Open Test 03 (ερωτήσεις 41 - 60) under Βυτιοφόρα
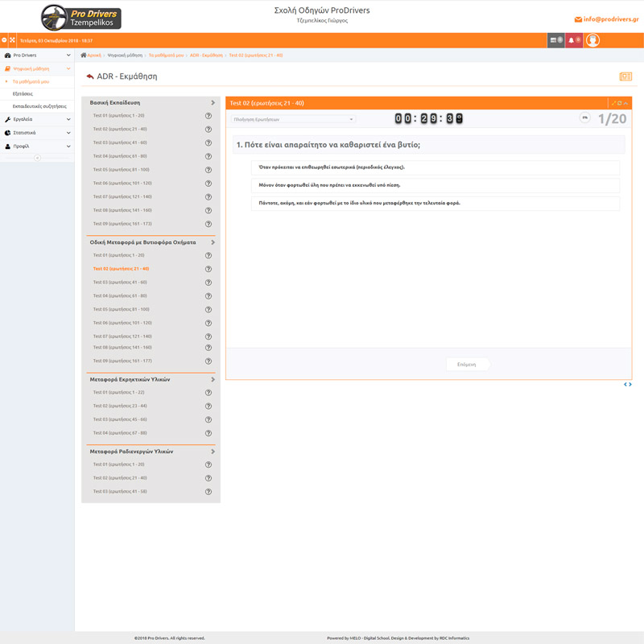Screen dimensions: 644x644 120,283
